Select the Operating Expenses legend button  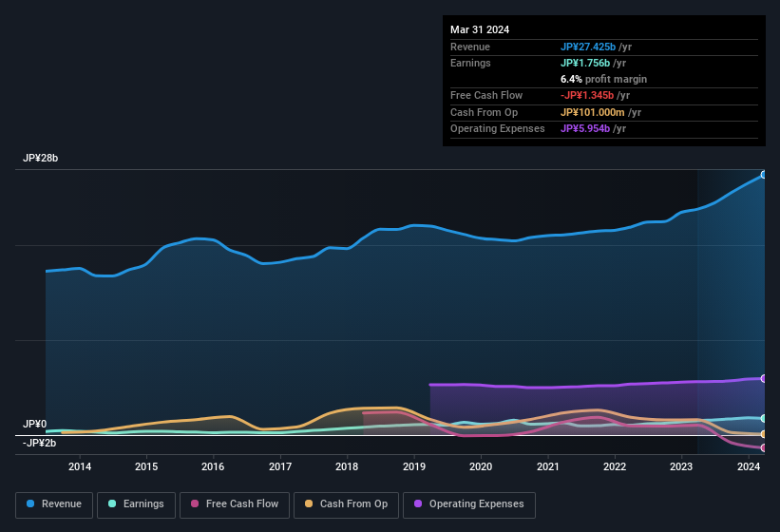468,504
